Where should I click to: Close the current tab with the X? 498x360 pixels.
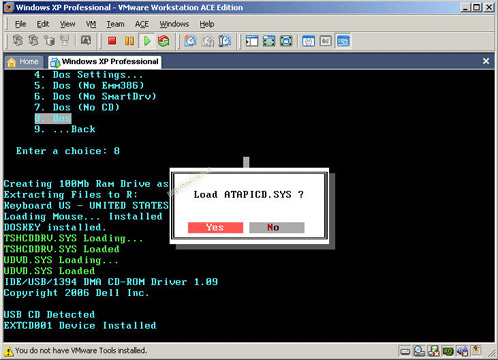(x=486, y=61)
